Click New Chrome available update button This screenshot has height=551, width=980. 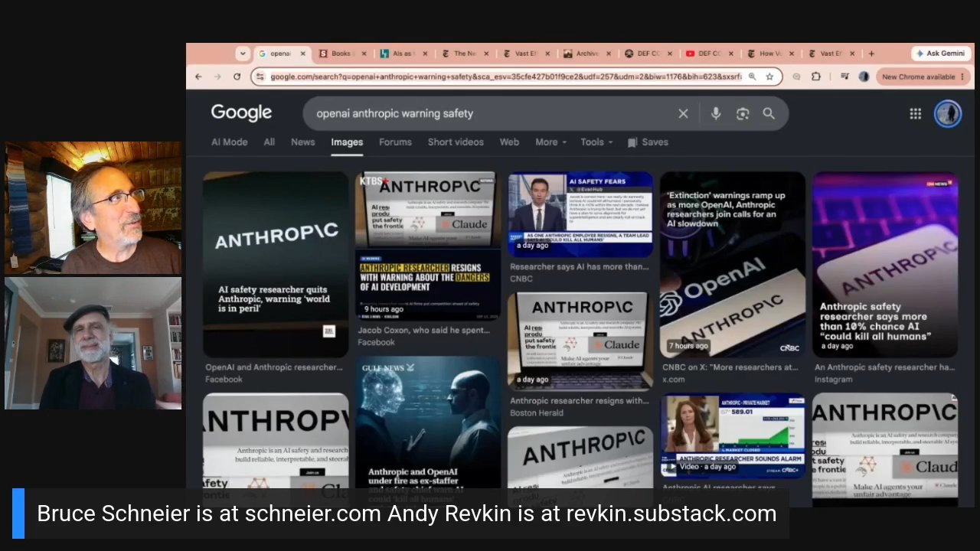pos(923,77)
